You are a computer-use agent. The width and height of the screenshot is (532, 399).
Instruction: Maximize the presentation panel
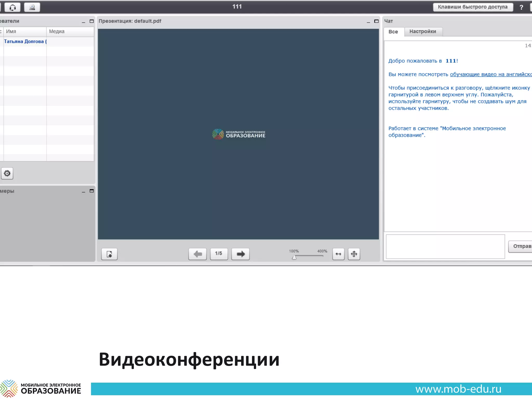pos(376,21)
